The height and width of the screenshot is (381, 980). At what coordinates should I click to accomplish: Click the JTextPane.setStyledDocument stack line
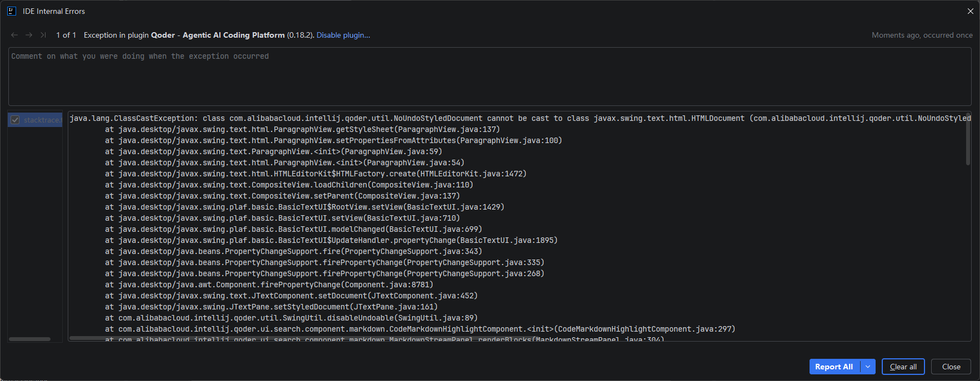(271, 307)
